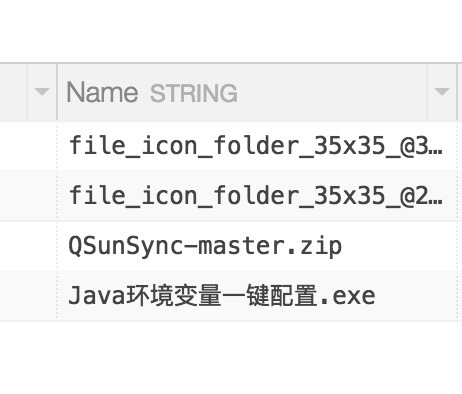Click the truncation ellipsis after @3
Viewport: 462px width, 394px height.
point(435,150)
